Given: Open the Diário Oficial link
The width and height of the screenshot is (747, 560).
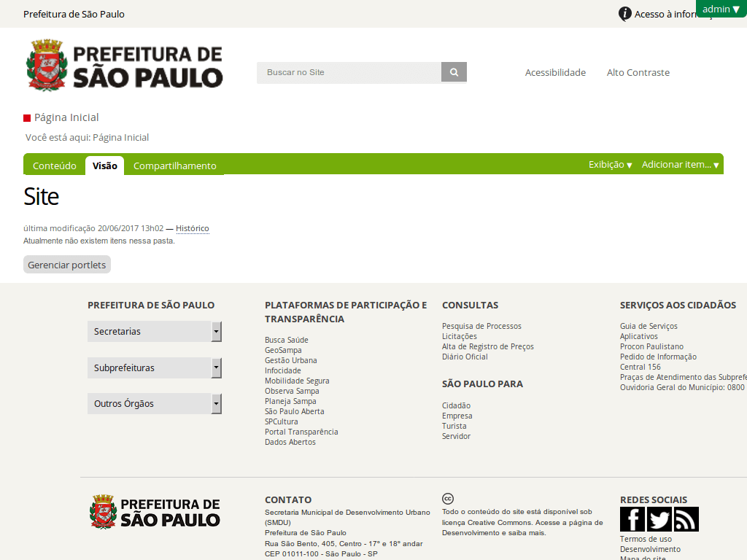Looking at the screenshot, I should pyautogui.click(x=465, y=357).
